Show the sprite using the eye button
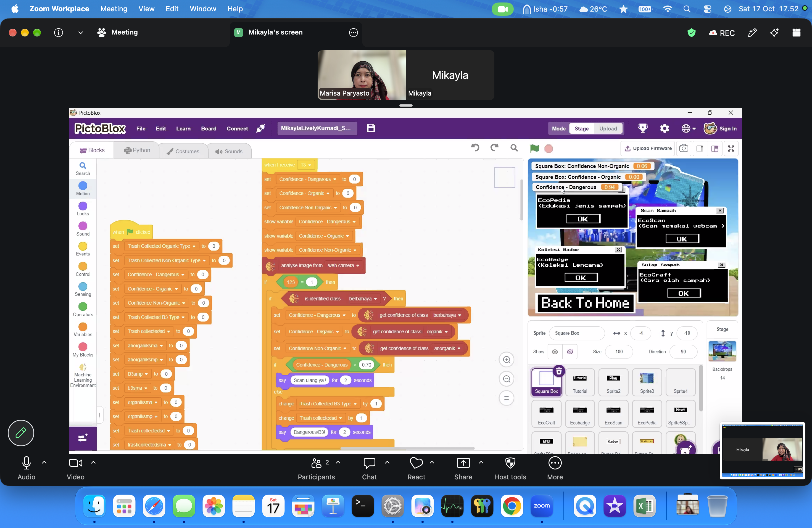This screenshot has width=812, height=528. click(x=555, y=352)
